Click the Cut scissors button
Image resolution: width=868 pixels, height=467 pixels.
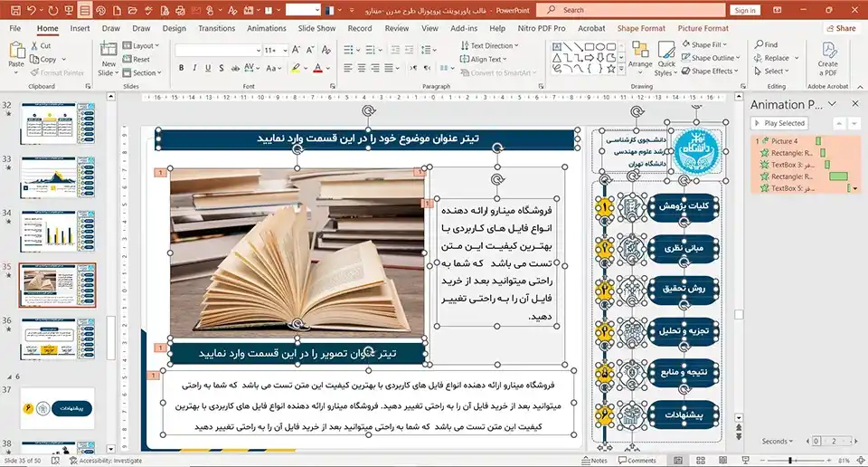point(41,46)
